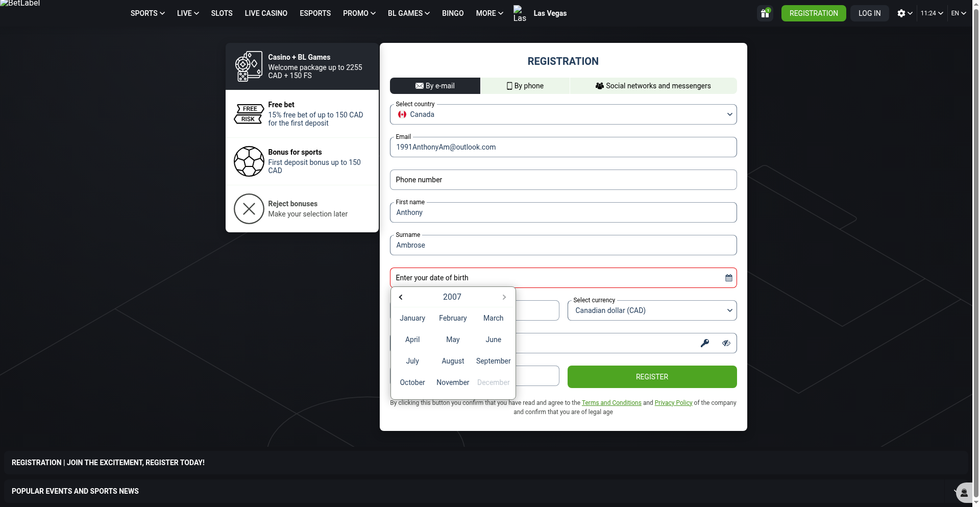Choose the Bonus for sports option
The width and height of the screenshot is (980, 507).
[302, 161]
